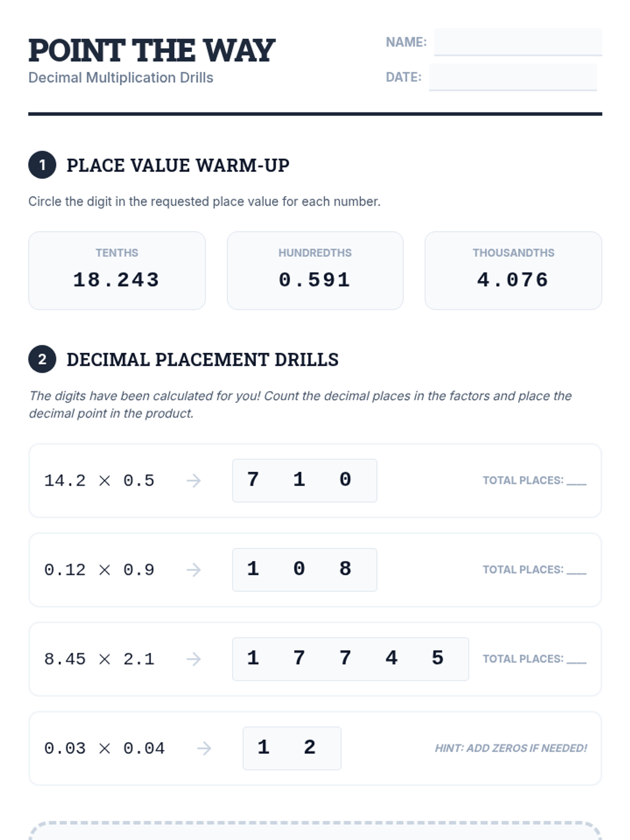The image size is (630, 840).
Task: Select the TENTHS card showing 18.243
Action: pyautogui.click(x=117, y=270)
